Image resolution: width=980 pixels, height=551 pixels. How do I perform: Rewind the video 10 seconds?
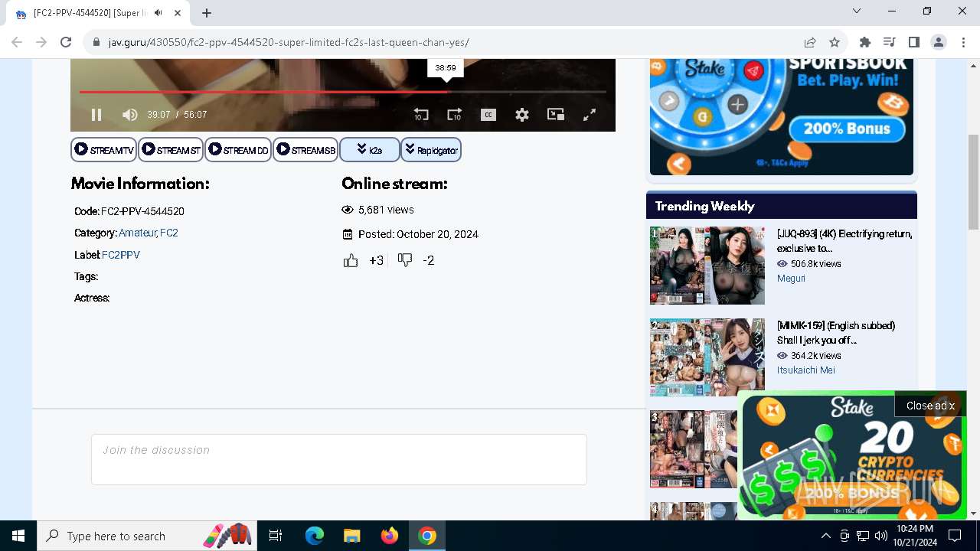421,115
